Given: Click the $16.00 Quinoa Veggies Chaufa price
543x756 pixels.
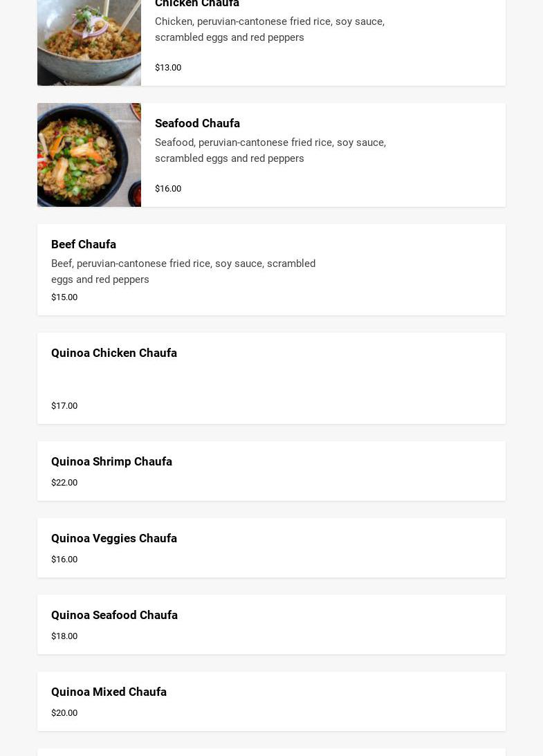Looking at the screenshot, I should tap(64, 559).
